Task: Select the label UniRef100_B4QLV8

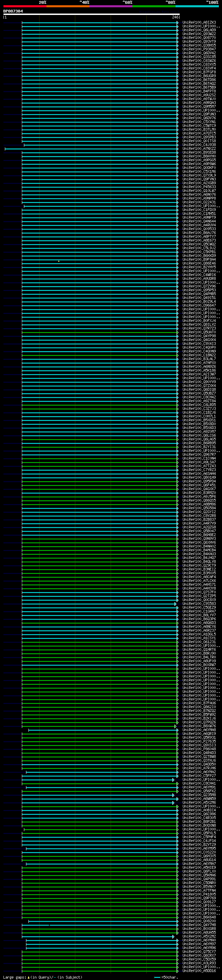Action: coord(199,561)
